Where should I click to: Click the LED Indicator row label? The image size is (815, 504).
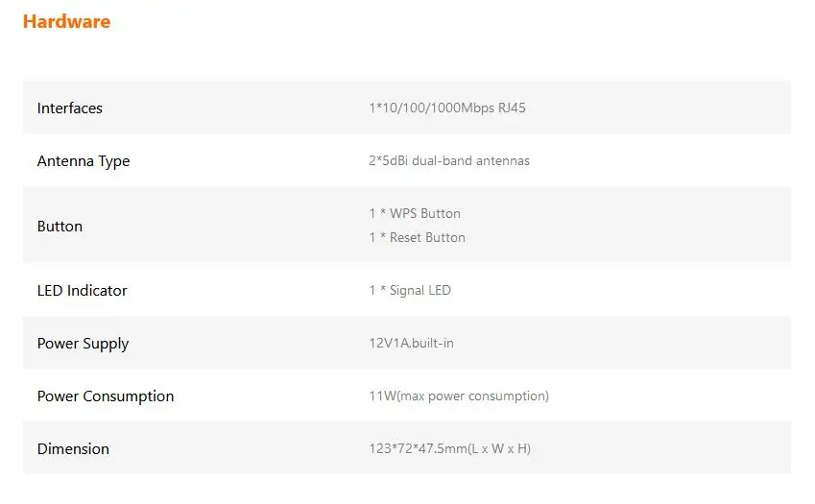[x=82, y=291]
